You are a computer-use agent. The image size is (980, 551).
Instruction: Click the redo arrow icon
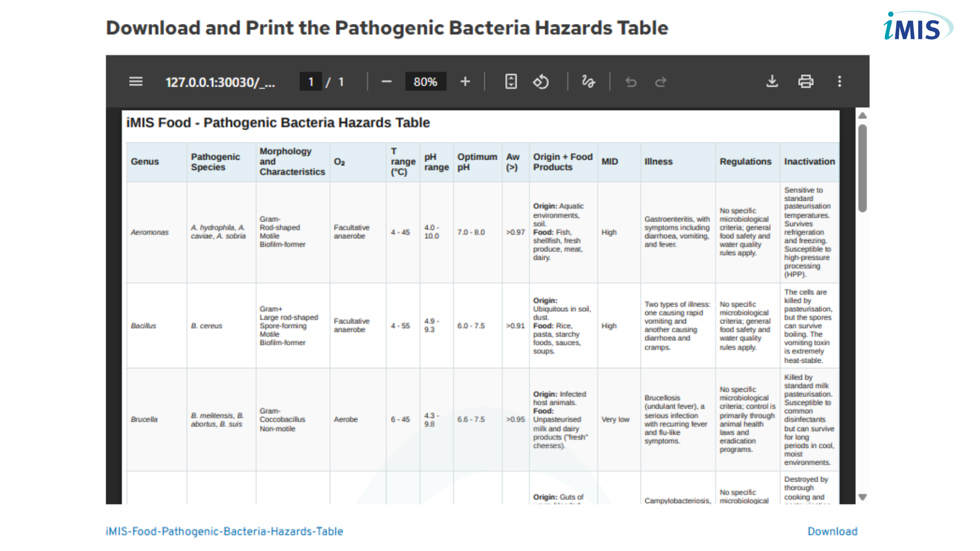click(x=660, y=82)
